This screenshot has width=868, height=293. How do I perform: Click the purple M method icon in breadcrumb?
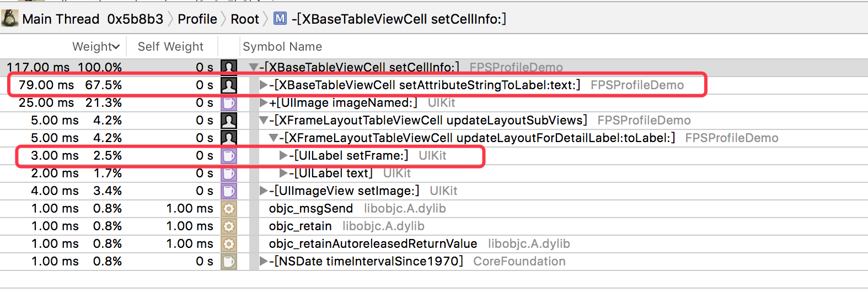(x=280, y=19)
